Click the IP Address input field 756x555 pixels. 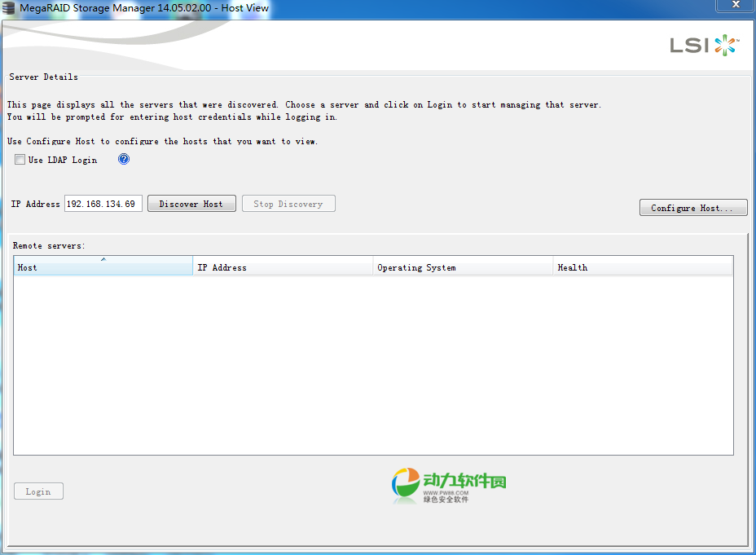point(103,204)
